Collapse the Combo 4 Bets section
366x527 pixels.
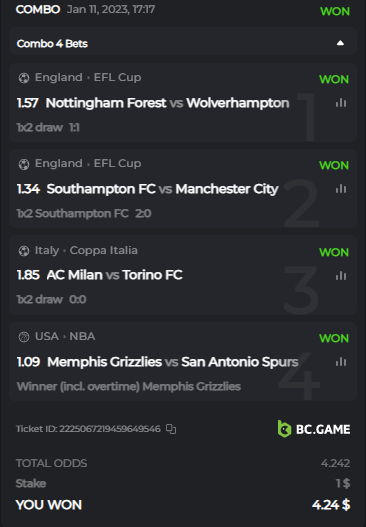point(340,43)
